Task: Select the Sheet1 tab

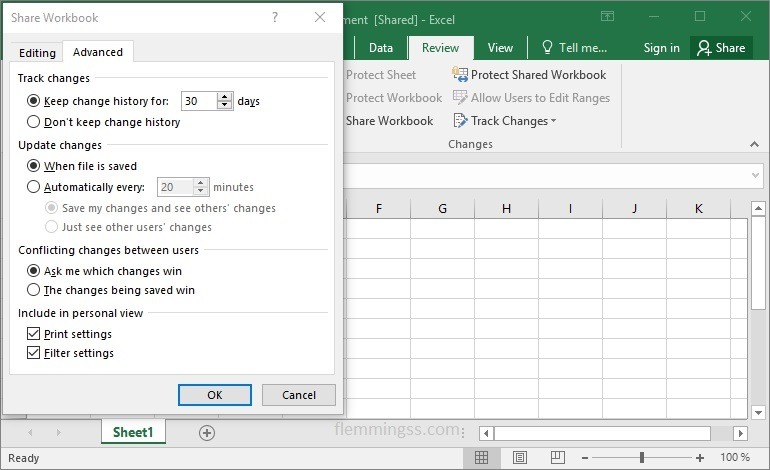Action: (x=133, y=432)
